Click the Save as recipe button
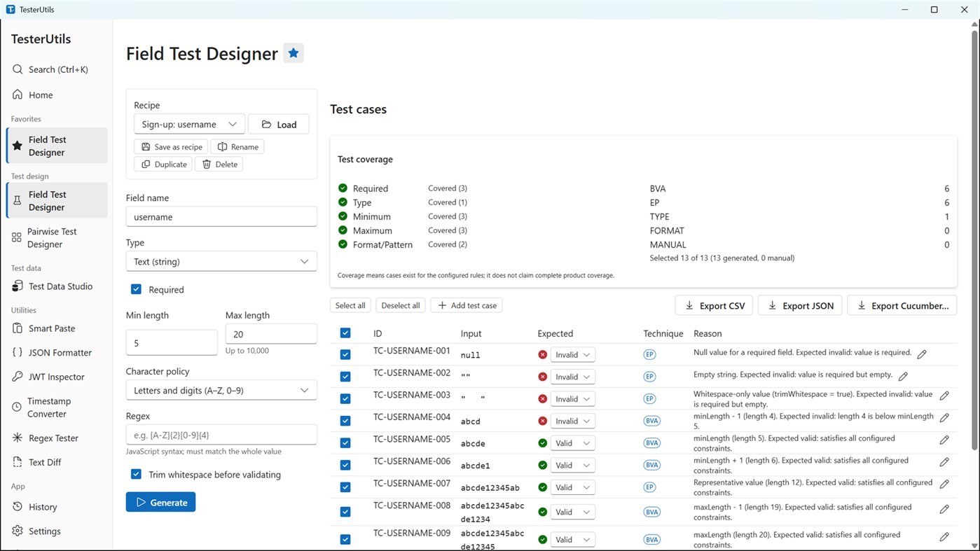Screen dimensions: 980x551 [172, 146]
